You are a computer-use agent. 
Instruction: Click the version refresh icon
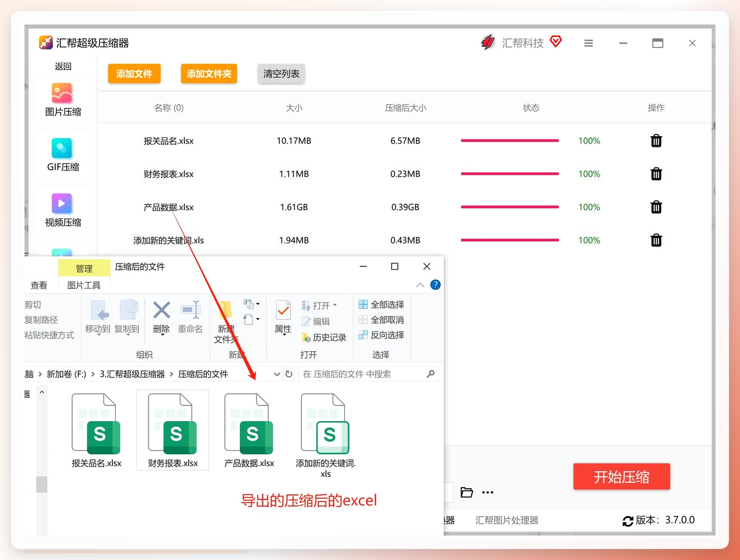[x=628, y=521]
